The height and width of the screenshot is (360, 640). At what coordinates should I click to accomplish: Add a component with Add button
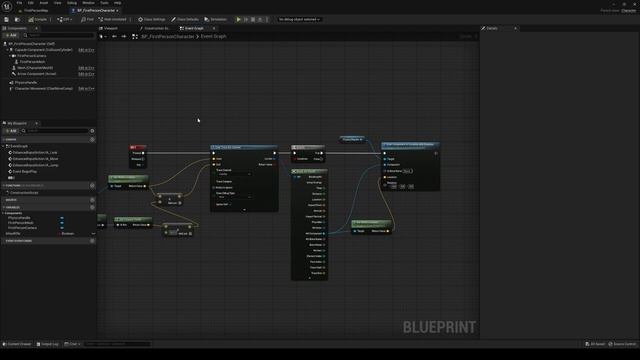(11, 36)
